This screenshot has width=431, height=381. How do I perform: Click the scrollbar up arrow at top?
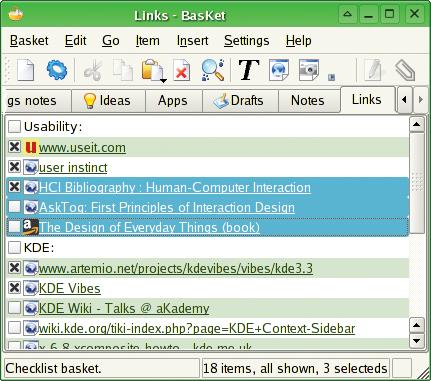coord(417,125)
